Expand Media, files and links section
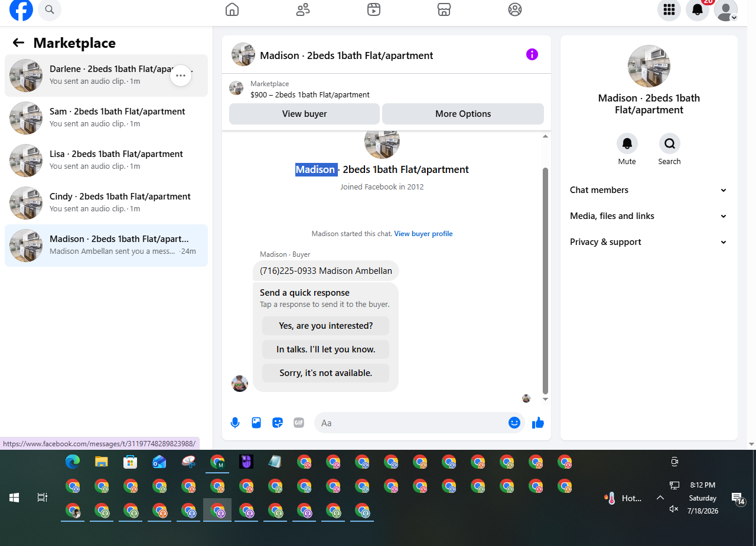This screenshot has height=546, width=756. click(649, 216)
